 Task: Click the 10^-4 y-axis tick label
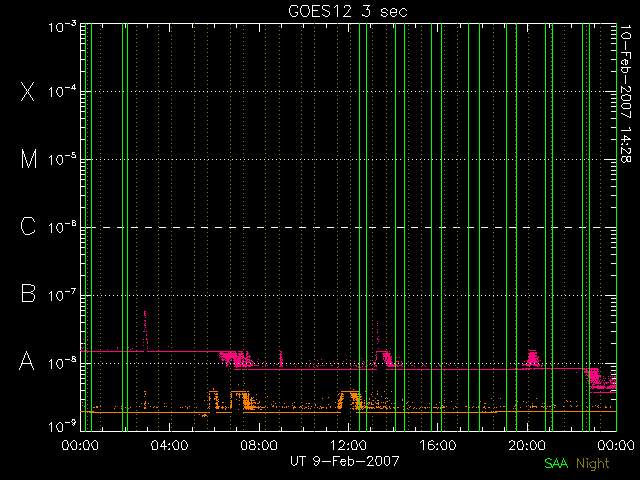[62, 91]
